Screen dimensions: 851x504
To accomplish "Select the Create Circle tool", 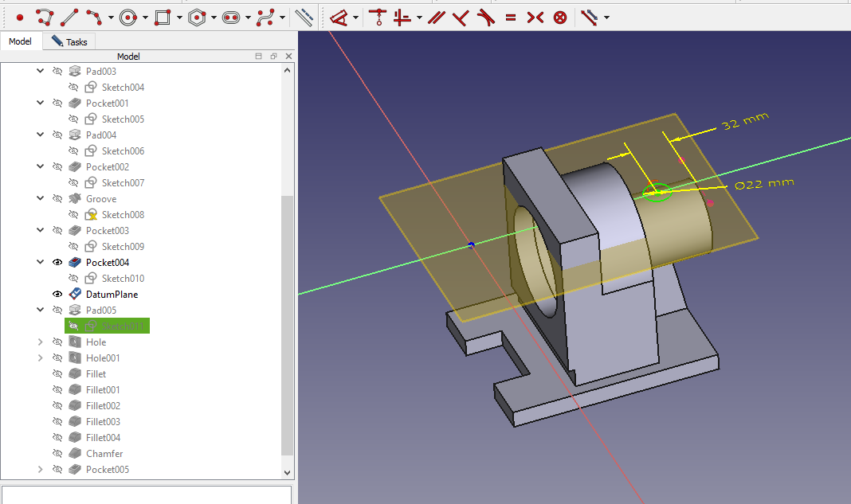I will [128, 17].
